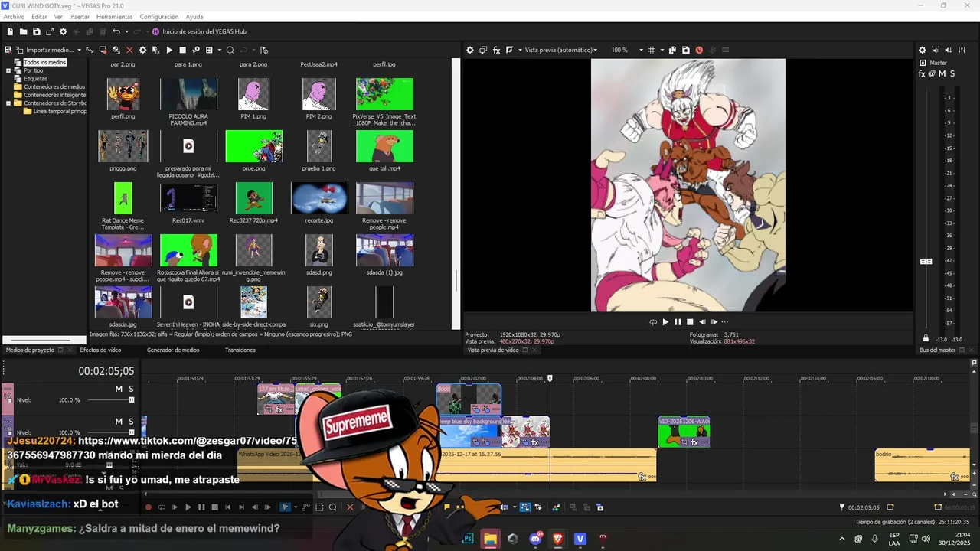Open the media views dropdown arrow

coord(219,50)
